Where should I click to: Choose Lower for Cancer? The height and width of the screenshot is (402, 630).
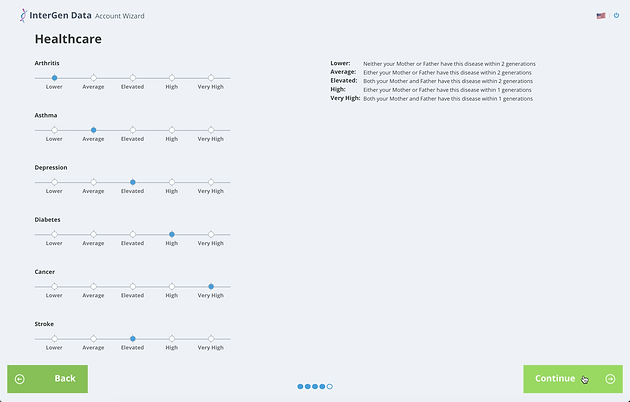tap(54, 286)
